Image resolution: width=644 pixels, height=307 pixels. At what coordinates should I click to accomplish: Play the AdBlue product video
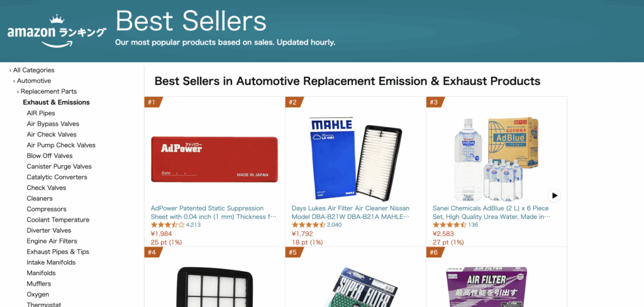[x=553, y=196]
